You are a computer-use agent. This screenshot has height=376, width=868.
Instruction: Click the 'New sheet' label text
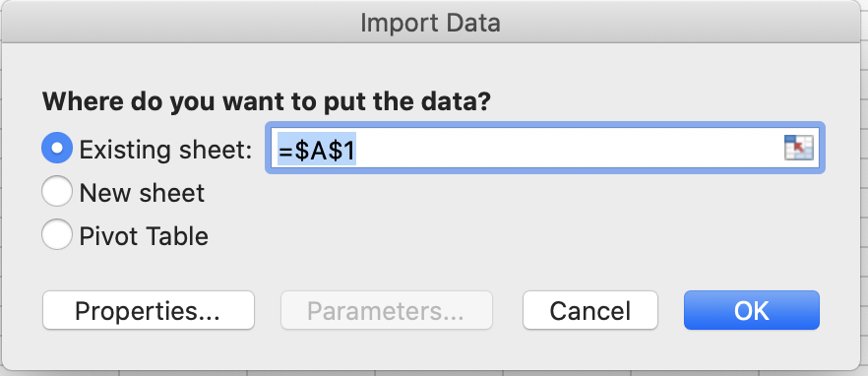(x=142, y=193)
